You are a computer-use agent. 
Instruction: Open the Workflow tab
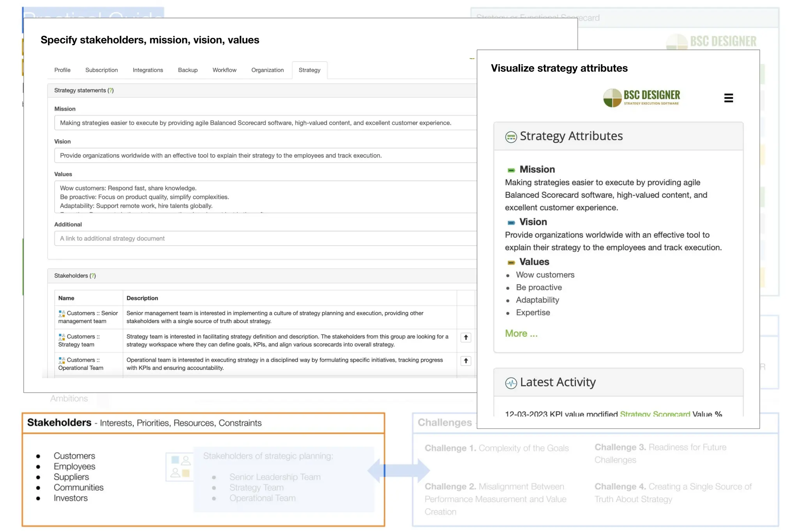click(224, 70)
